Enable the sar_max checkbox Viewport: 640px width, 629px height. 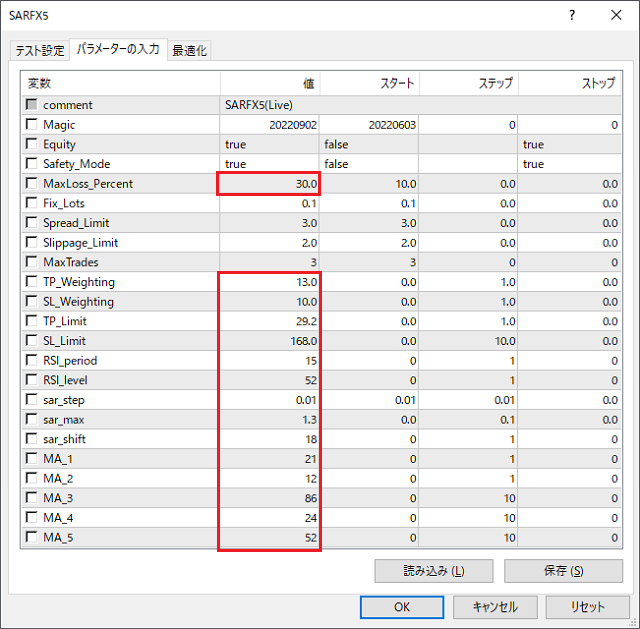[31, 419]
